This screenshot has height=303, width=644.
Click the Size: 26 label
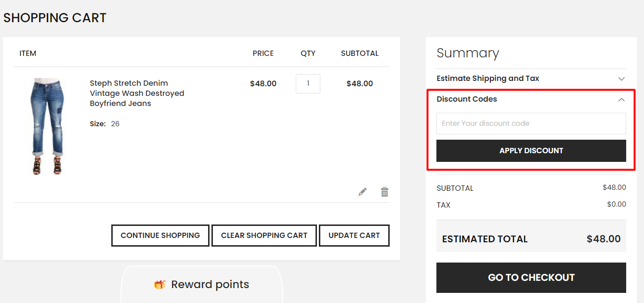105,124
